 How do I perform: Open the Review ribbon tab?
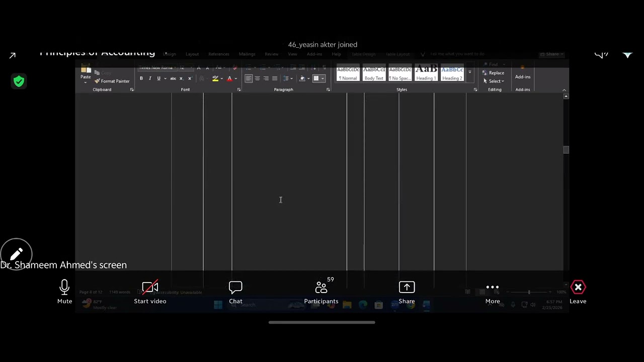[272, 54]
